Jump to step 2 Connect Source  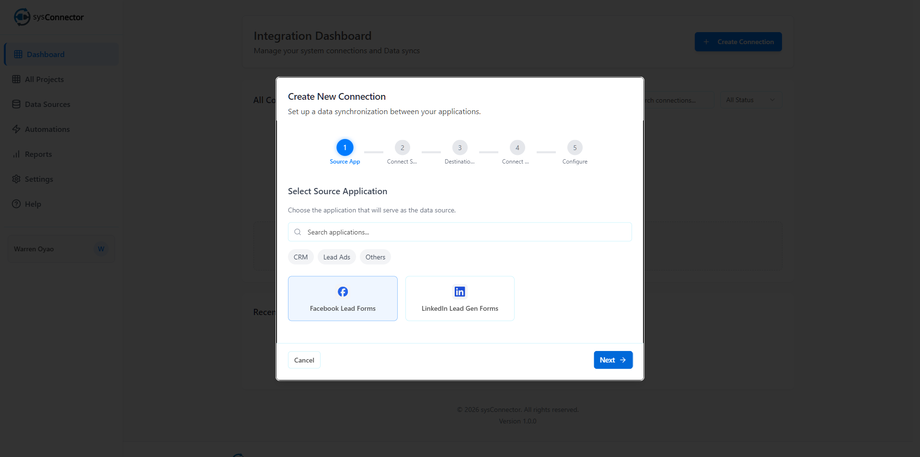(402, 148)
